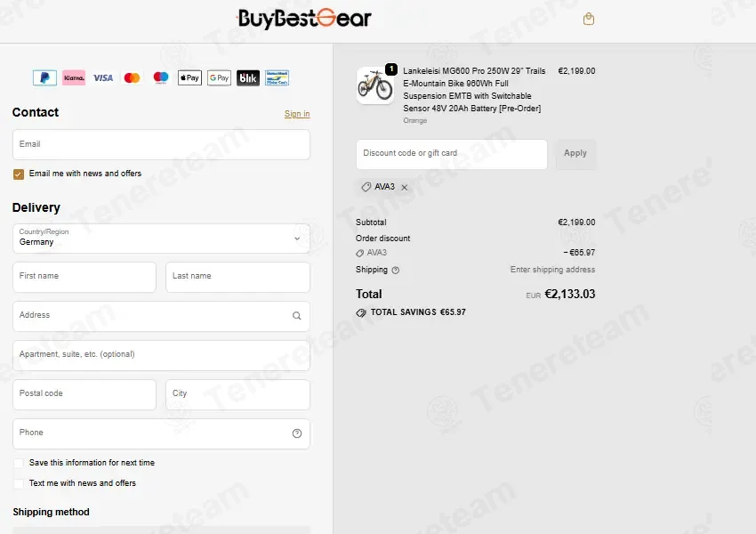756x534 pixels.
Task: Click the Enter shipping address text
Action: [552, 269]
